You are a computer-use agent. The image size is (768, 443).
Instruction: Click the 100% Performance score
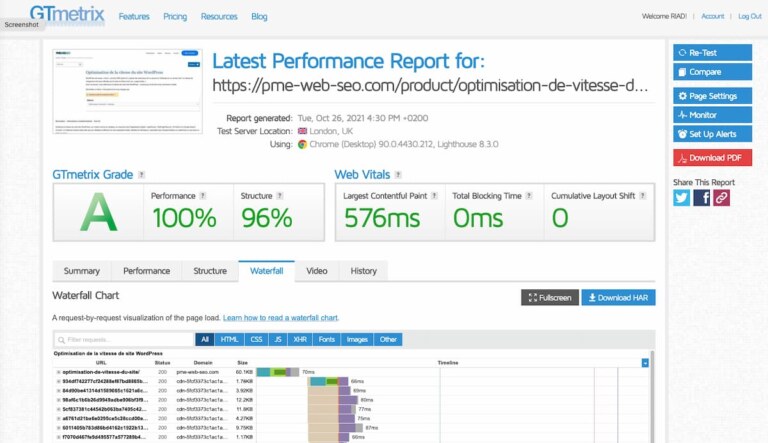coord(184,218)
